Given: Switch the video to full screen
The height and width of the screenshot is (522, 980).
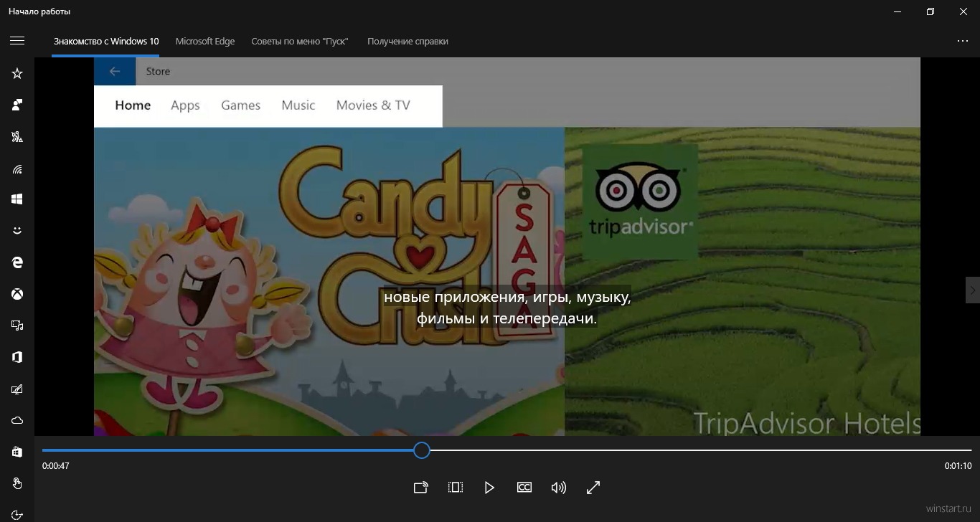Looking at the screenshot, I should tap(593, 488).
